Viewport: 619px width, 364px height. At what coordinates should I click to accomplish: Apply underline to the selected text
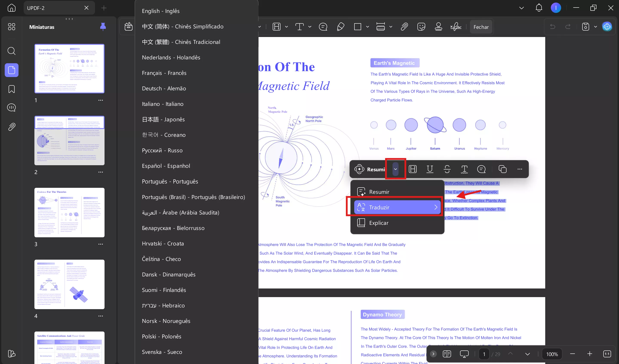point(430,169)
